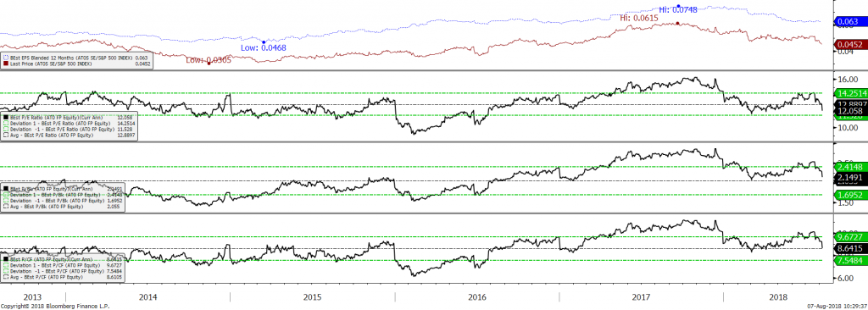Image resolution: width=868 pixels, height=310 pixels.
Task: Click the 2016 label on the time axis
Action: pyautogui.click(x=476, y=297)
